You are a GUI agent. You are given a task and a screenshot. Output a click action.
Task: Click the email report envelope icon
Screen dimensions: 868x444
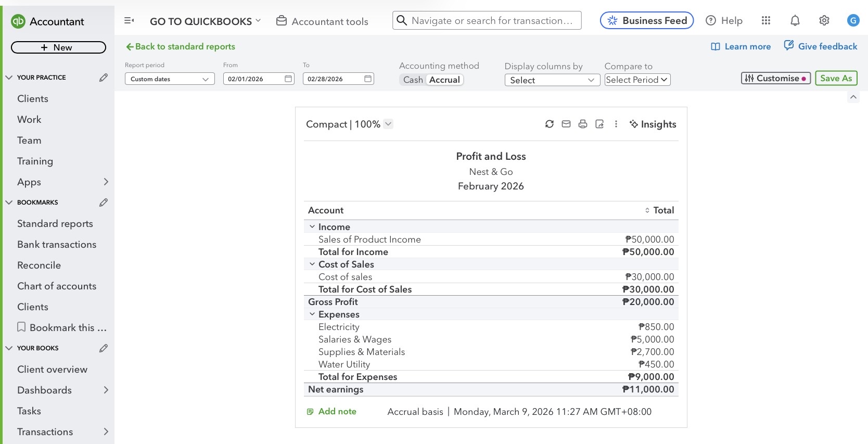click(566, 124)
